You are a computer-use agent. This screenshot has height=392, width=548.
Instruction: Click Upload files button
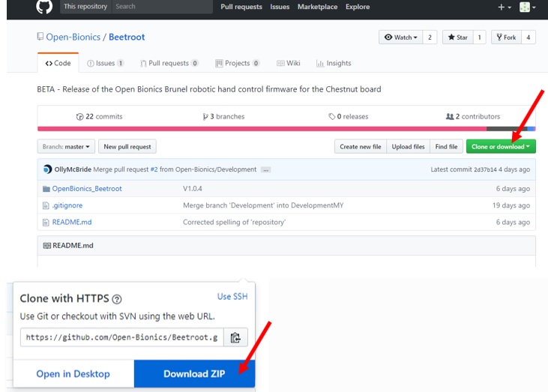click(408, 147)
